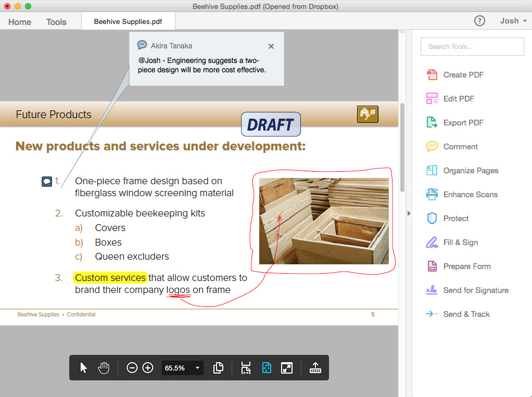The height and width of the screenshot is (397, 532).
Task: Click the Search Tools field
Action: click(472, 46)
